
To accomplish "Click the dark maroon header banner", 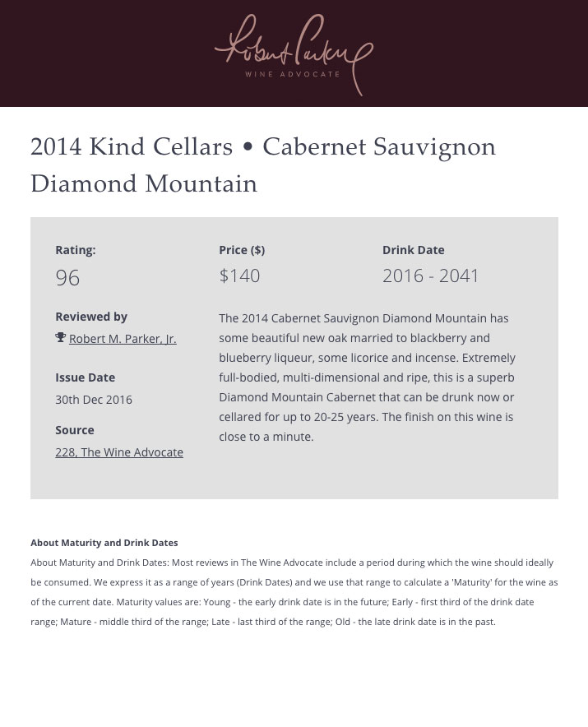I will (294, 53).
